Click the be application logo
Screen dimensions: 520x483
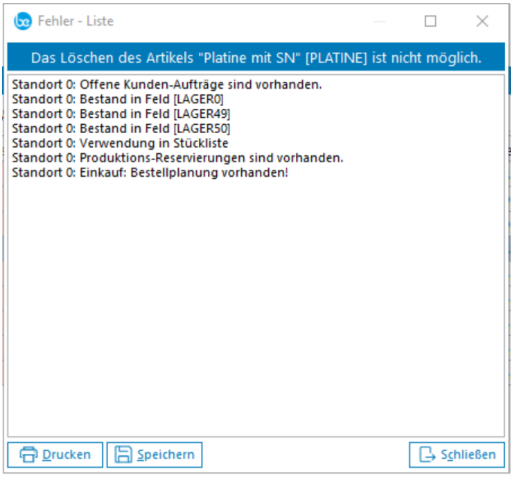click(23, 21)
